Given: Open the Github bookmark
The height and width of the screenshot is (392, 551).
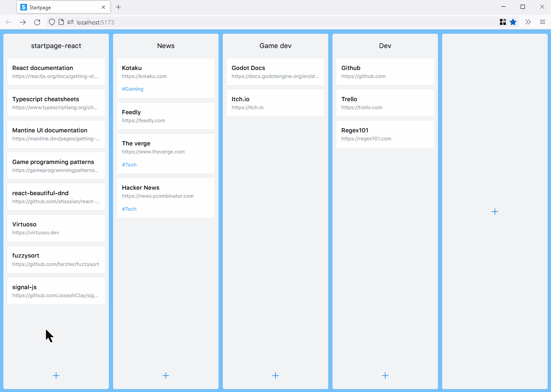Looking at the screenshot, I should (x=385, y=72).
